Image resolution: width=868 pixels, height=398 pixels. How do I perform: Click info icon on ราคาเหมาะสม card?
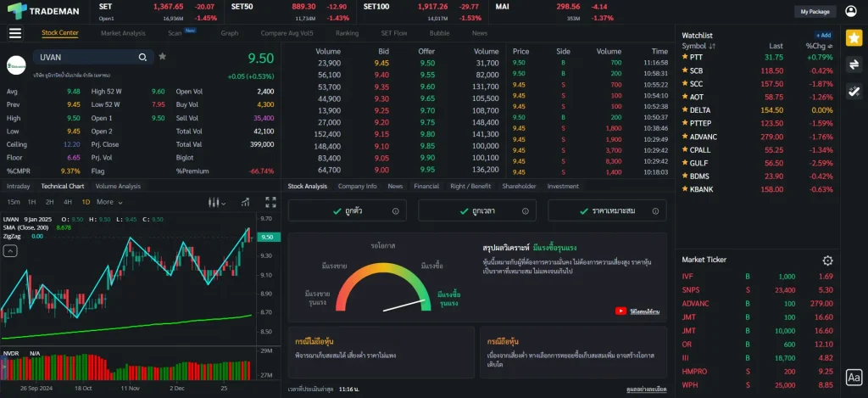point(655,211)
